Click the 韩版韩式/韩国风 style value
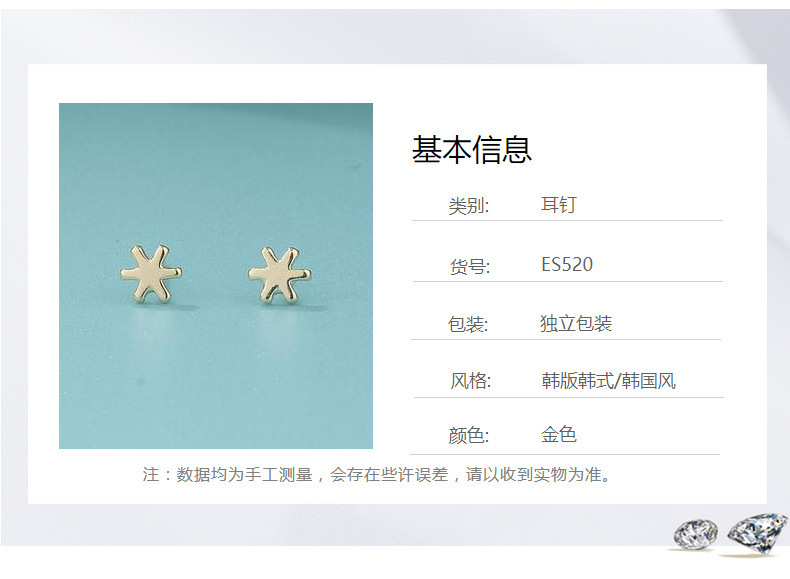Screen dimensions: 790x579 [609, 381]
